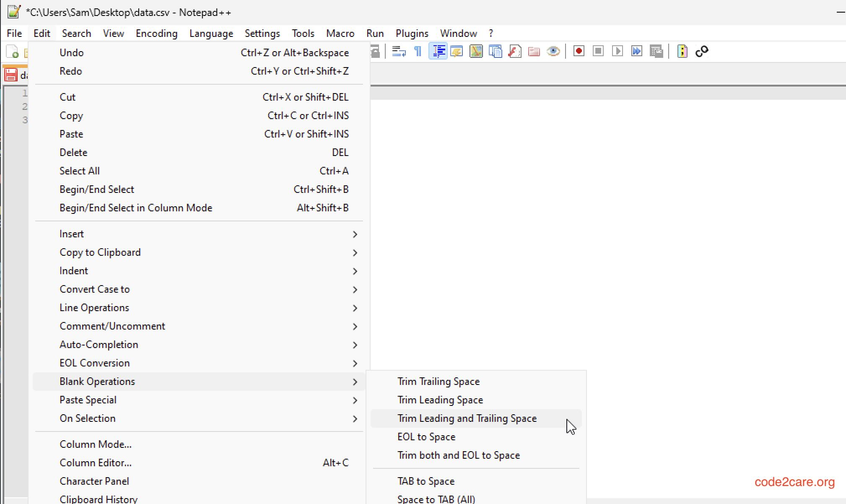Show All Characters via paragraph mark icon
846x504 pixels.
tap(418, 51)
